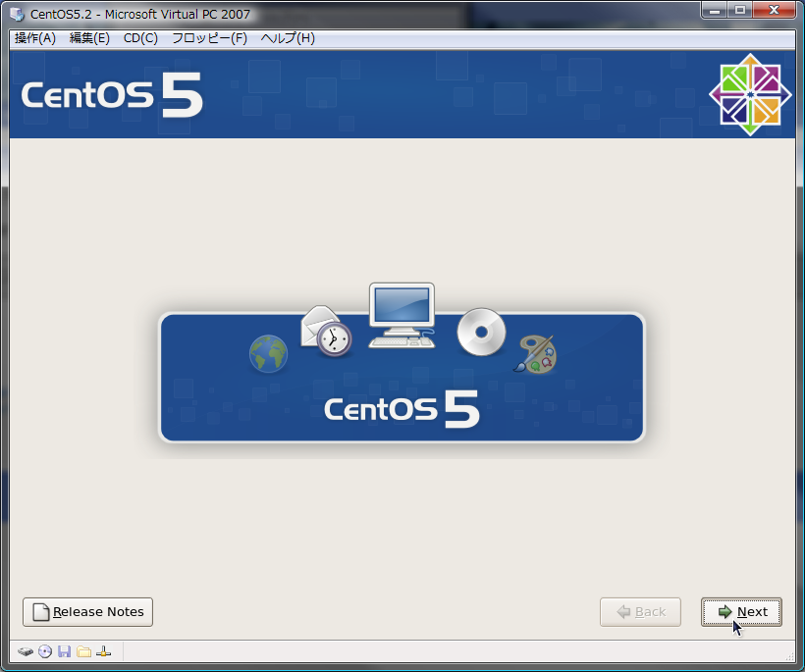This screenshot has width=805, height=672.
Task: Open the Release Notes
Action: [87, 612]
